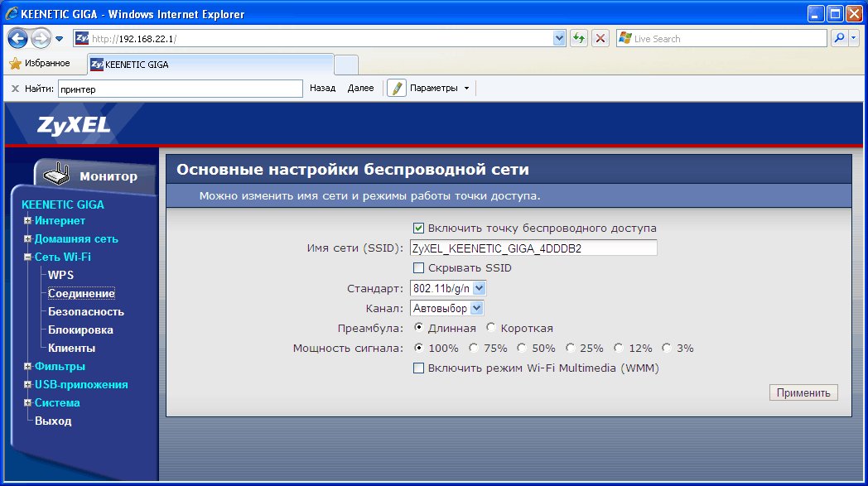Expand the Домашняя сеть tree node
The width and height of the screenshot is (868, 486).
[x=27, y=238]
